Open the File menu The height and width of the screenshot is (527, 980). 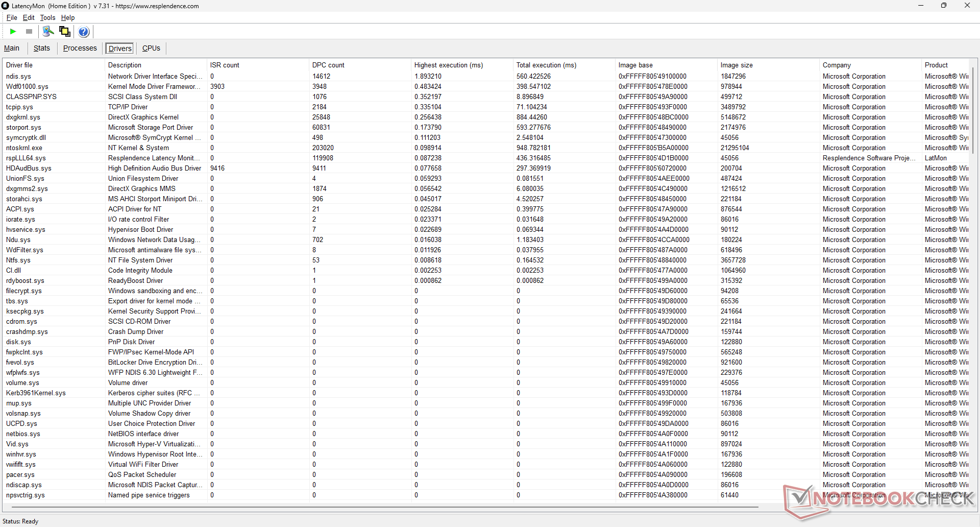tap(12, 17)
